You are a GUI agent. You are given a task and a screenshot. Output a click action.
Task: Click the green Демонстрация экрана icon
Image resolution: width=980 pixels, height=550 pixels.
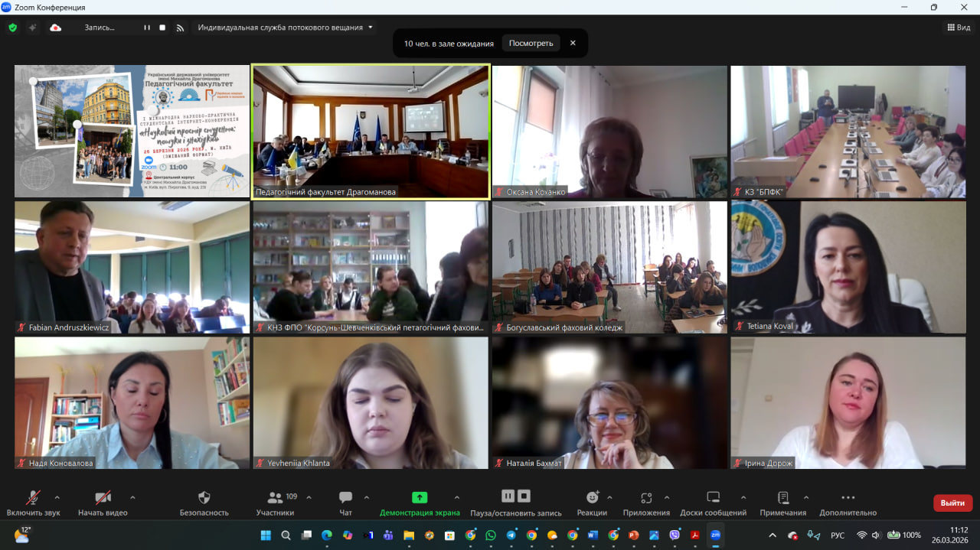point(420,498)
